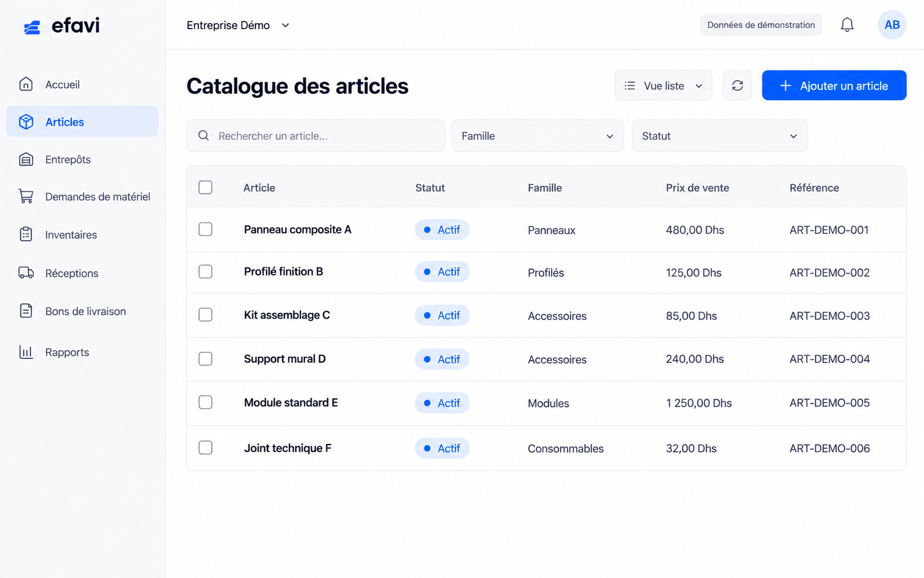Image resolution: width=924 pixels, height=578 pixels.
Task: Open article Module standard E
Action: tap(291, 403)
